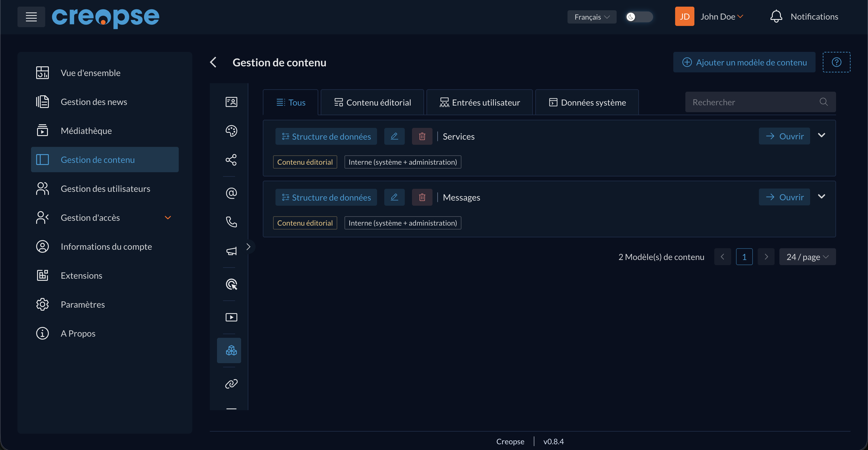Open the A Propos page
868x450 pixels.
click(x=105, y=334)
